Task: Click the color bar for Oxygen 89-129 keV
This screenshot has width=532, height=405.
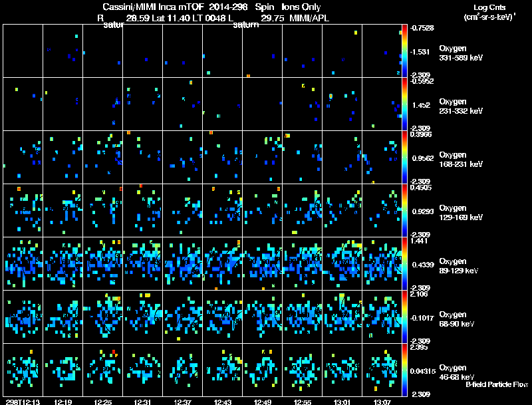Action: (405, 264)
